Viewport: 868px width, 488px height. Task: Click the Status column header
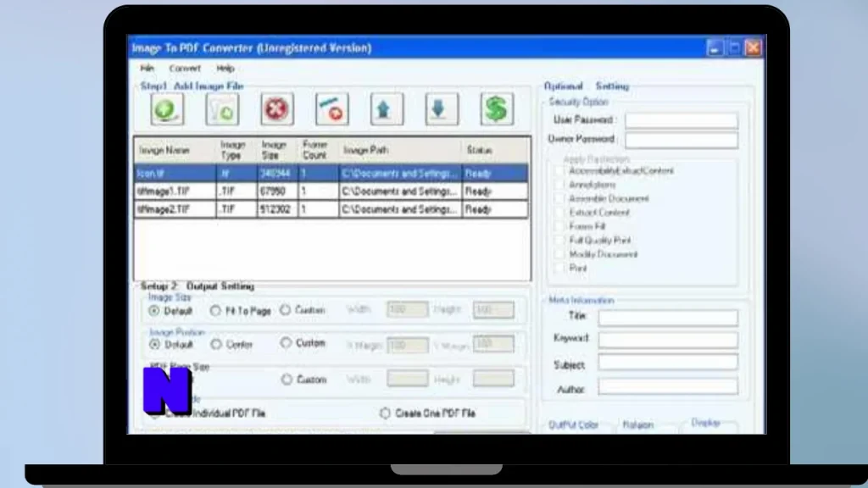tap(495, 151)
